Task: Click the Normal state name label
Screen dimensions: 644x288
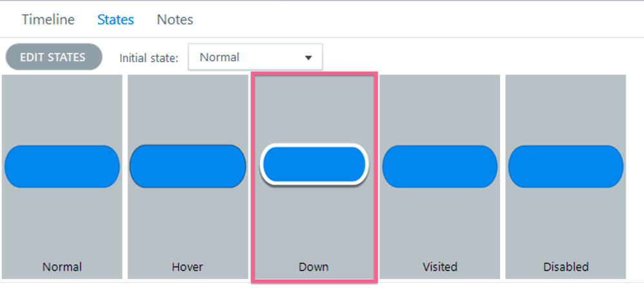Action: pyautogui.click(x=62, y=267)
